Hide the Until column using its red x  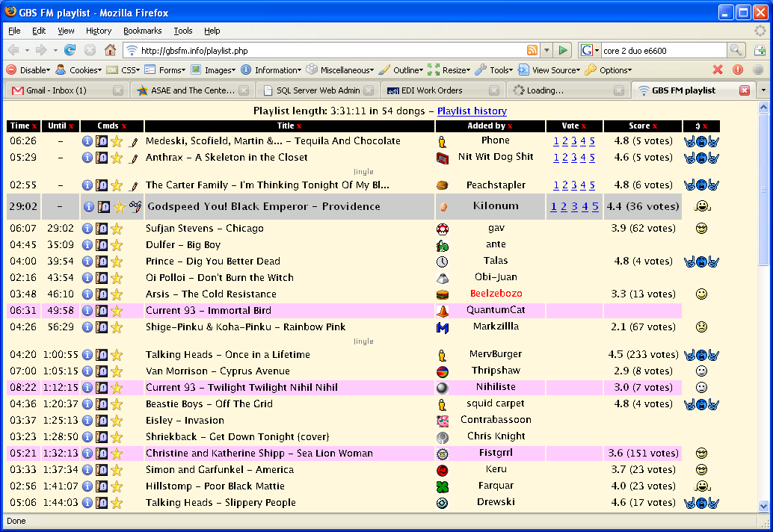click(71, 126)
